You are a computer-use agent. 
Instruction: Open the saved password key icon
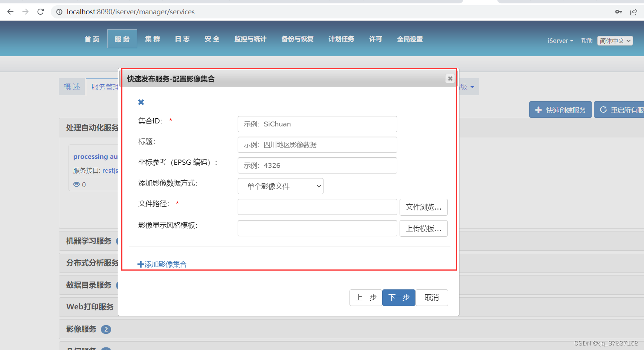pyautogui.click(x=618, y=12)
